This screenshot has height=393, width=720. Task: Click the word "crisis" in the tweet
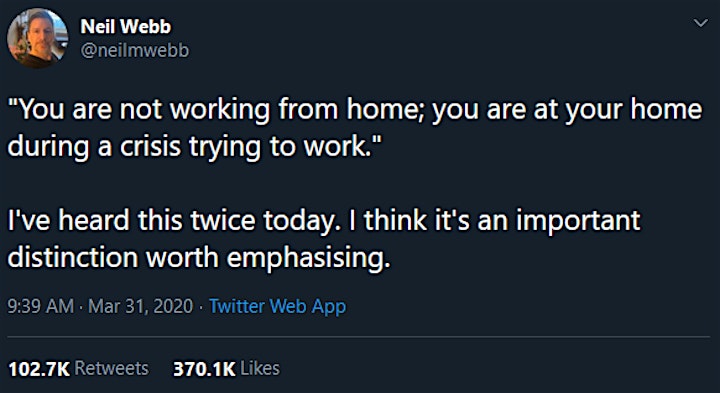tap(152, 147)
